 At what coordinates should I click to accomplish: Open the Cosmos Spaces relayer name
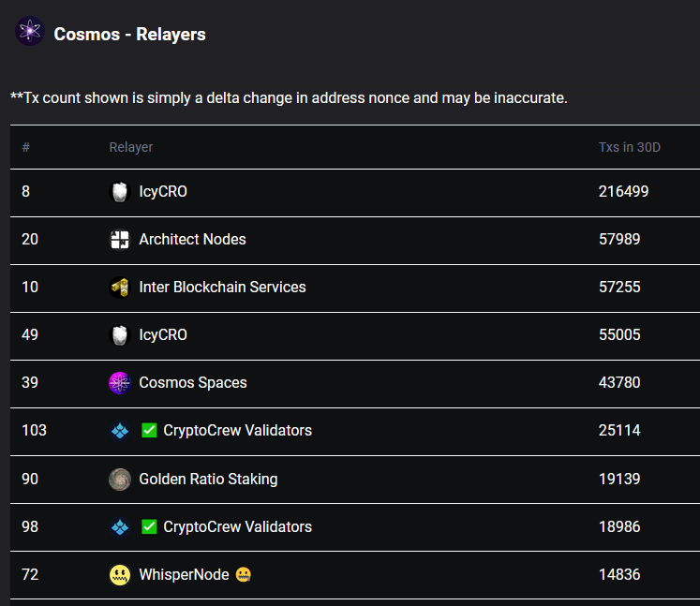(x=193, y=383)
